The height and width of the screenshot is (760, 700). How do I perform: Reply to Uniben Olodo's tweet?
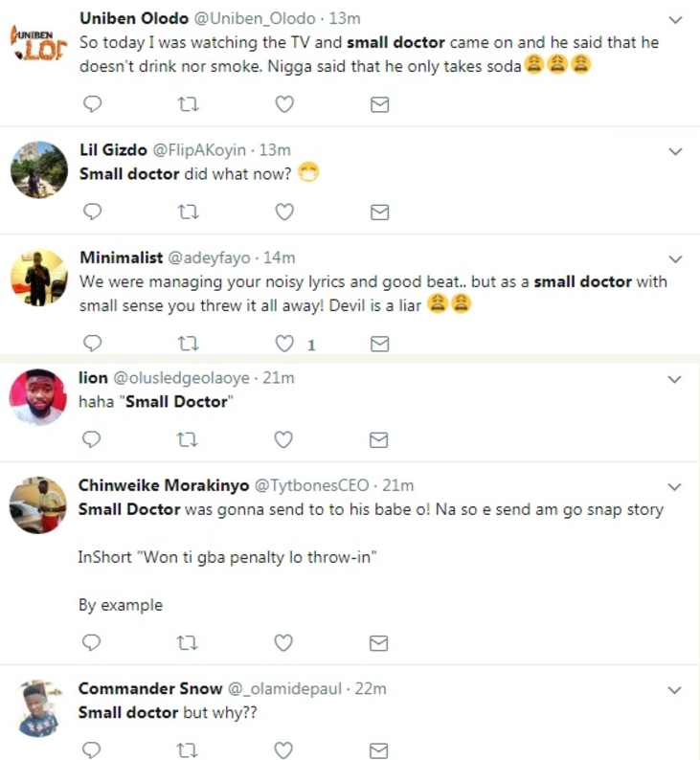92,104
